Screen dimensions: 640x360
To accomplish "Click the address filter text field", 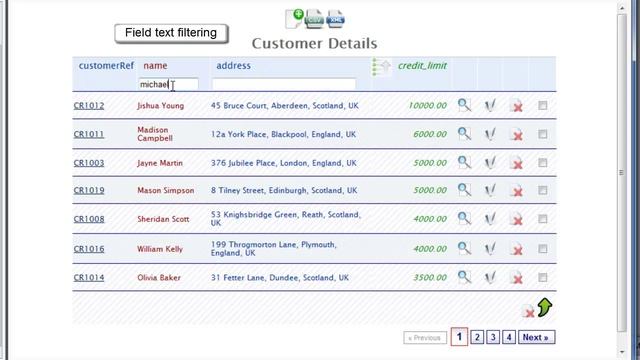I will point(284,84).
